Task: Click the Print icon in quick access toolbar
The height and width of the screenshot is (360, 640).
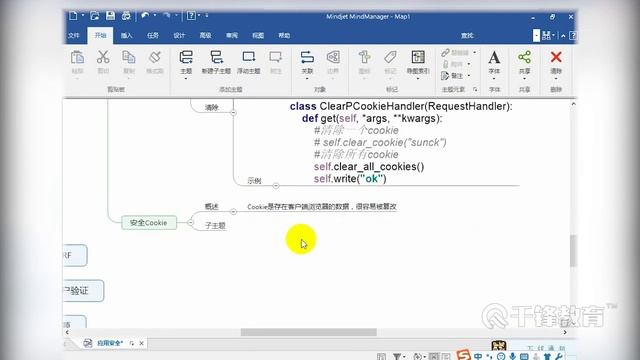Action: pos(126,16)
